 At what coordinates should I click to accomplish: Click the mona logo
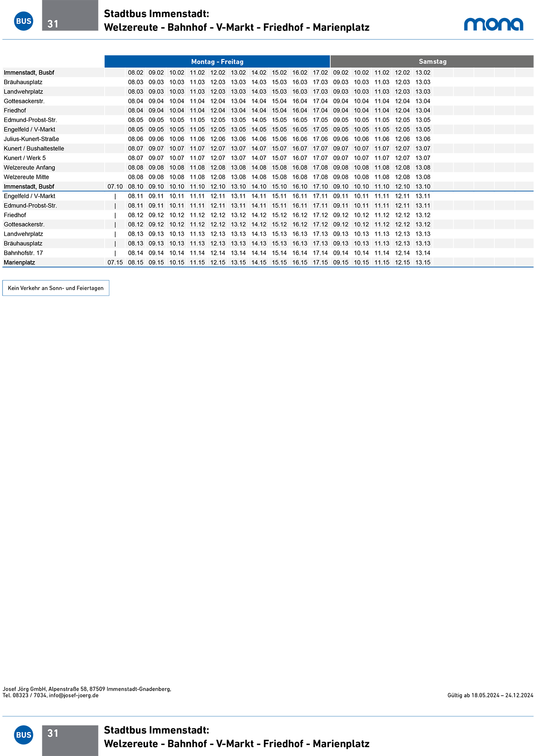pos(494,24)
